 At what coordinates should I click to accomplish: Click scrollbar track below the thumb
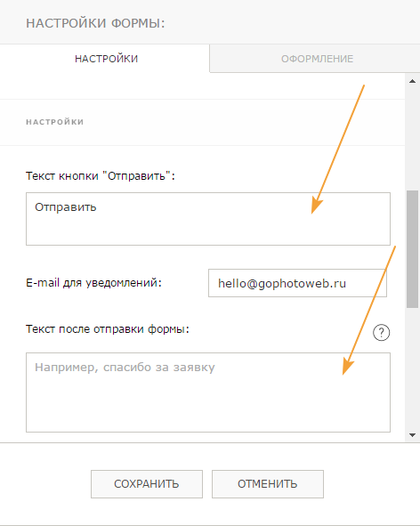[x=412, y=369]
